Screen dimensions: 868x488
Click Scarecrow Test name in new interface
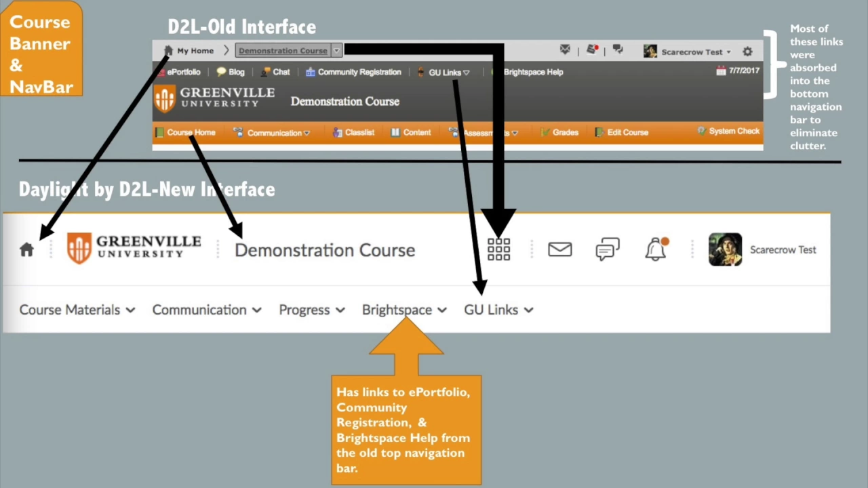783,250
